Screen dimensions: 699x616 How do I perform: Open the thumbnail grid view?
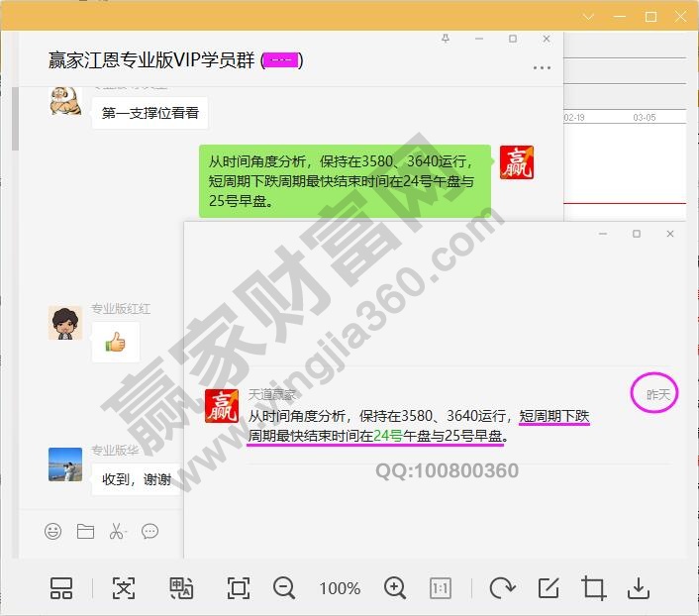(x=61, y=588)
